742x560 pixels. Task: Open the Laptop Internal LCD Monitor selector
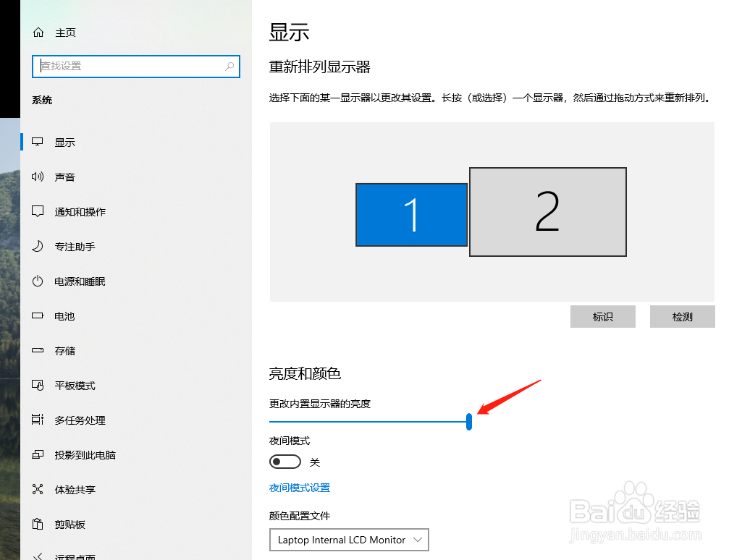[349, 540]
